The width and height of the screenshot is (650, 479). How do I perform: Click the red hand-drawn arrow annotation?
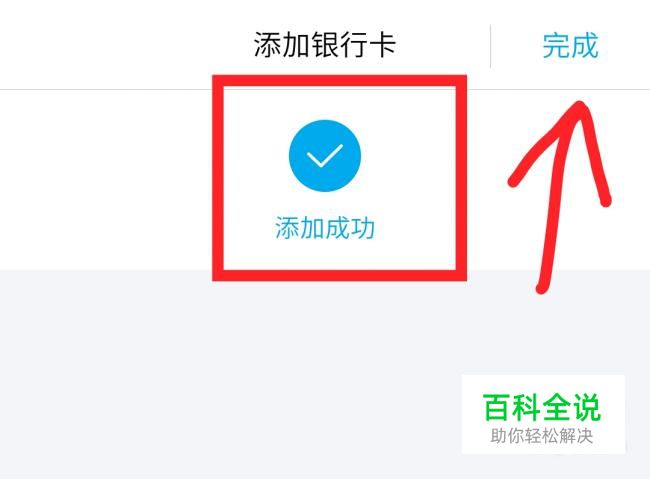[x=560, y=197]
